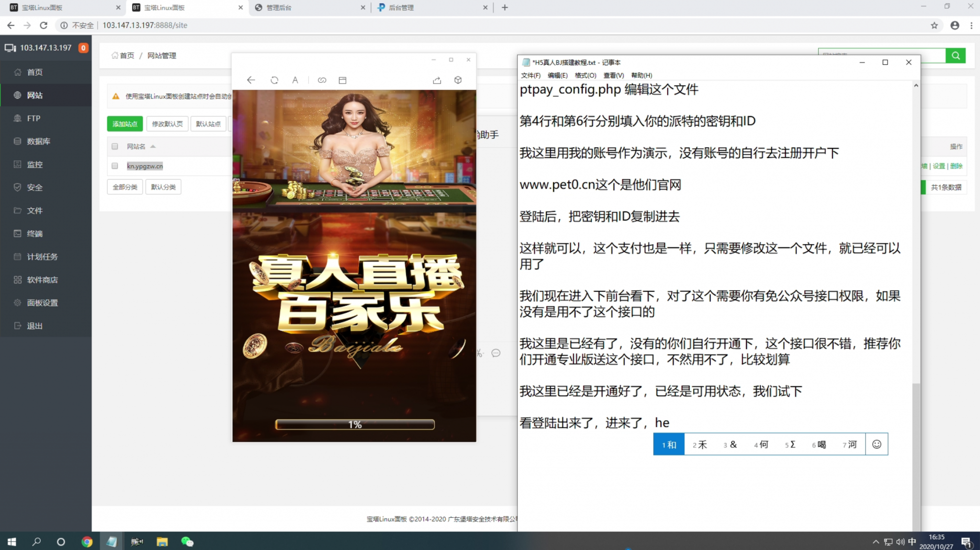This screenshot has width=980, height=550.
Task: Click the green 添加站点 button
Action: [125, 123]
